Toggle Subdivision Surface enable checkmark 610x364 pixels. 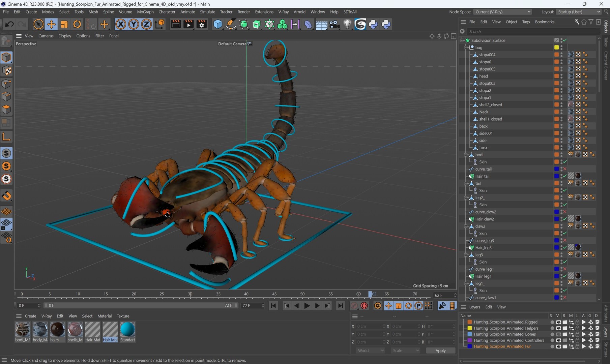click(565, 40)
